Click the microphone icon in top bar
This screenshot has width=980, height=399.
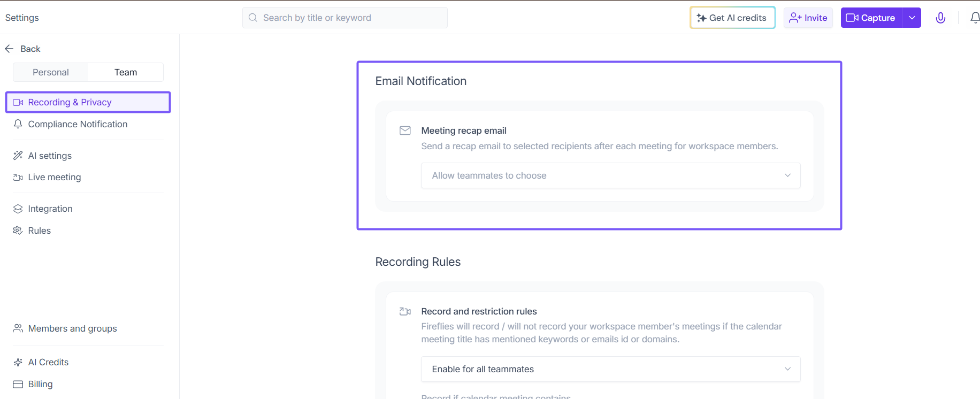[x=940, y=18]
